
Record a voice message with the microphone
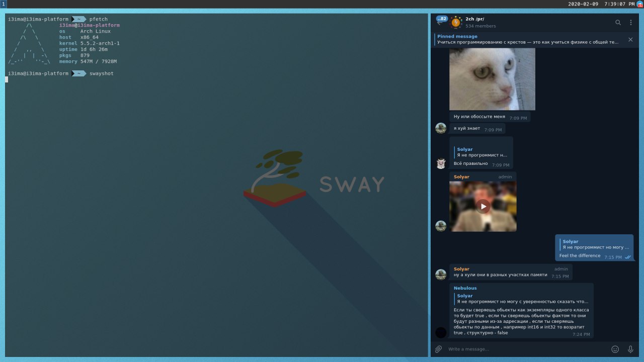pos(630,349)
